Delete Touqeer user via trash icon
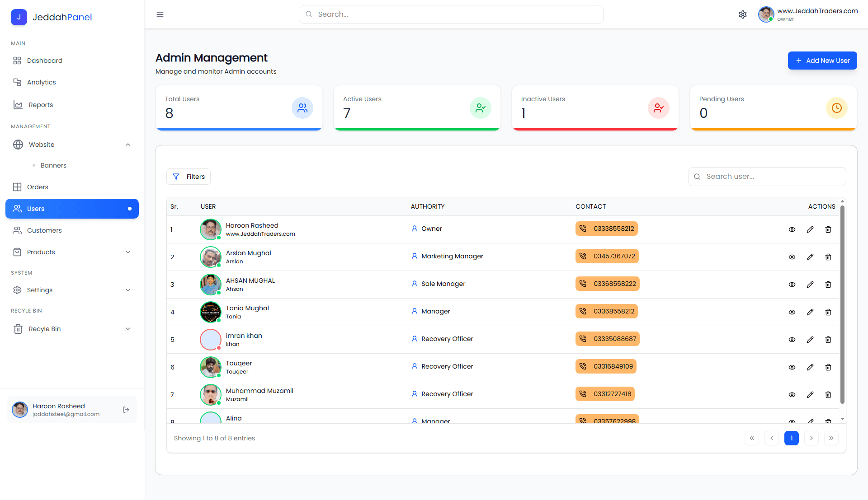This screenshot has width=868, height=500. [x=828, y=367]
